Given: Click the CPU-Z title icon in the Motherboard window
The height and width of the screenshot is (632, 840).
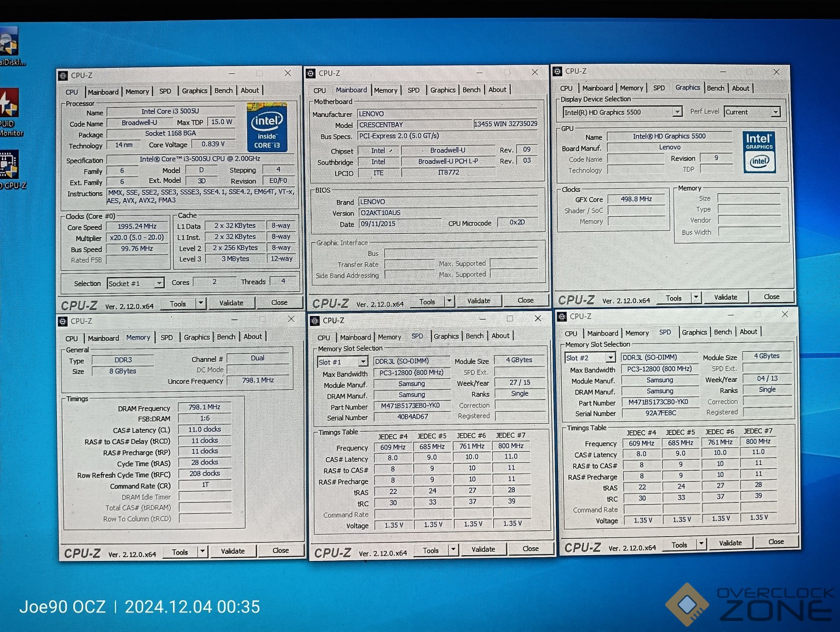Looking at the screenshot, I should [311, 73].
